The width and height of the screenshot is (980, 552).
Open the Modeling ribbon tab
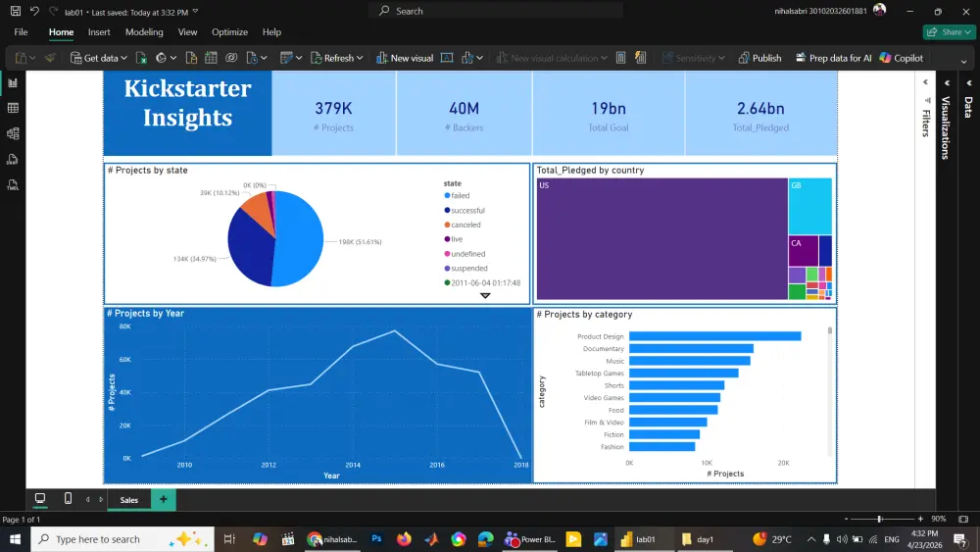pyautogui.click(x=144, y=32)
